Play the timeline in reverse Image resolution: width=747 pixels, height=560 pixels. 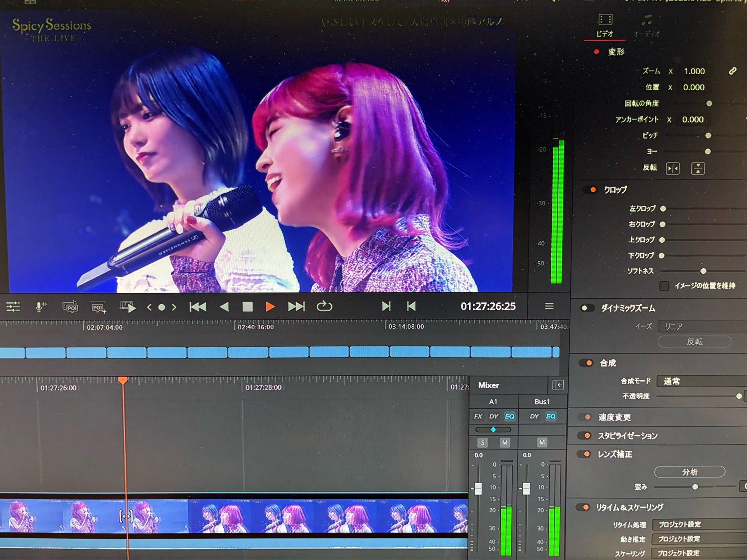pos(224,307)
